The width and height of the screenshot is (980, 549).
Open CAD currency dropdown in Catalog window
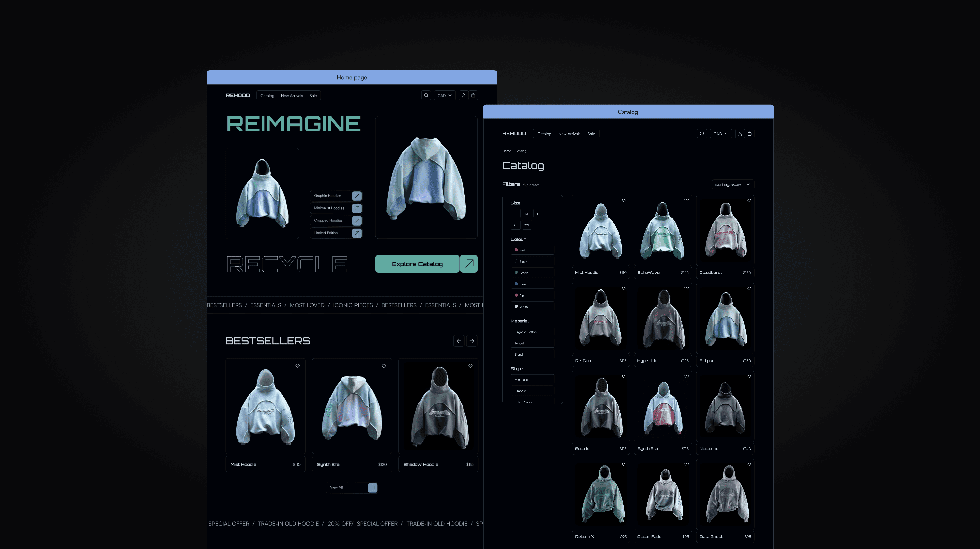point(721,134)
